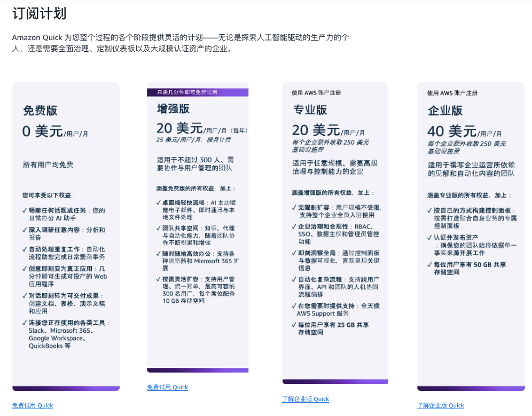Select the 免费版 plan heading
This screenshot has height=416, width=532.
point(40,111)
